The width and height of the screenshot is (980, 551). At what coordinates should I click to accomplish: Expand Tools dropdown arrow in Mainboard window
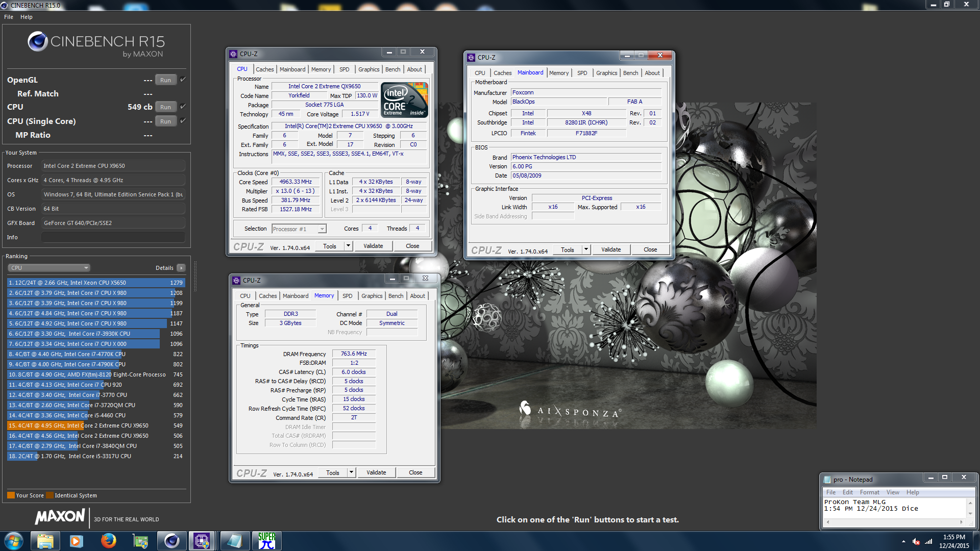(586, 249)
